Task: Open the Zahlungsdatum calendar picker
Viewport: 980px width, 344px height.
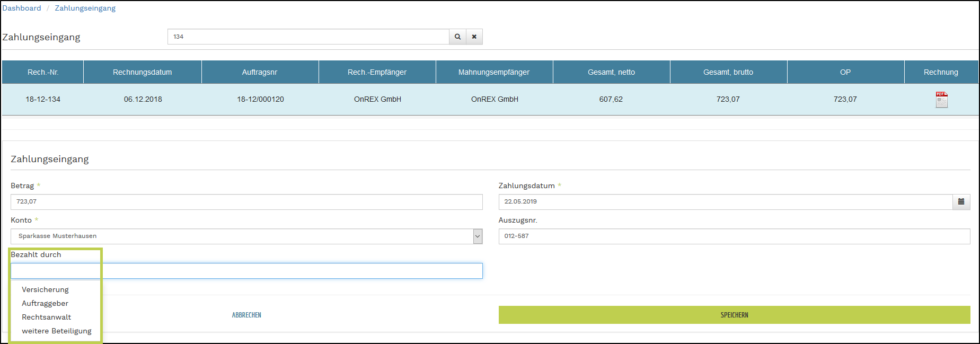Action: [x=961, y=202]
